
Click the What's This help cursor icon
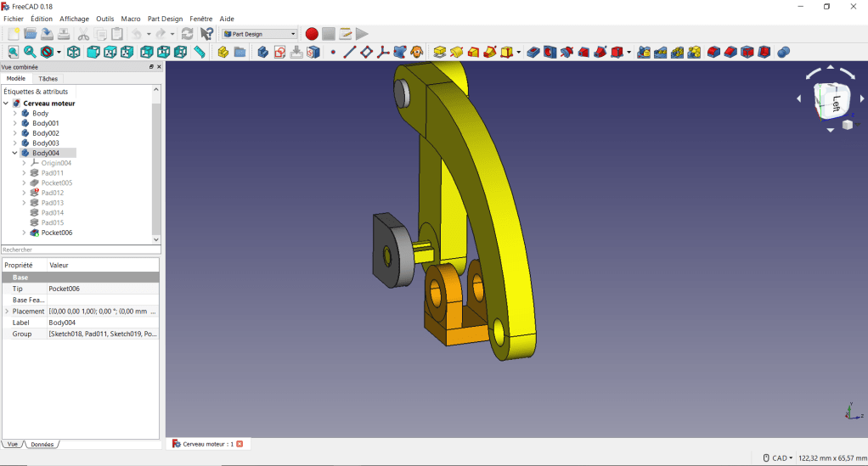[206, 34]
